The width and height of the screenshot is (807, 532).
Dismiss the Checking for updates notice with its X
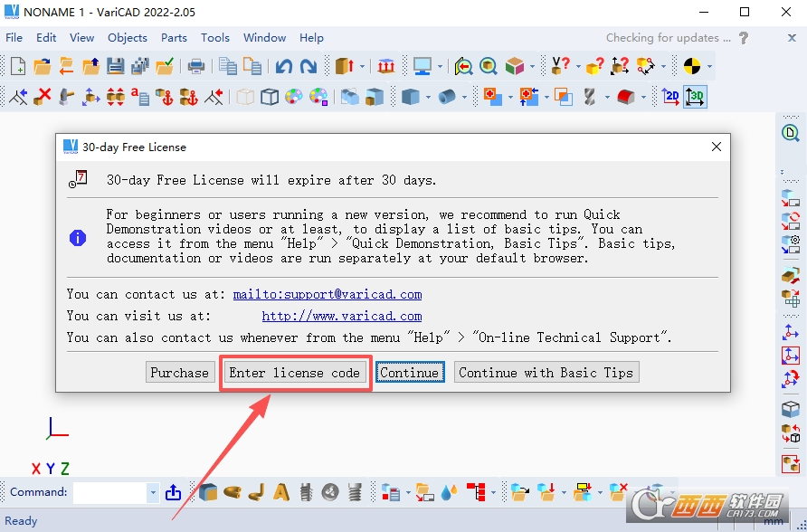point(793,38)
